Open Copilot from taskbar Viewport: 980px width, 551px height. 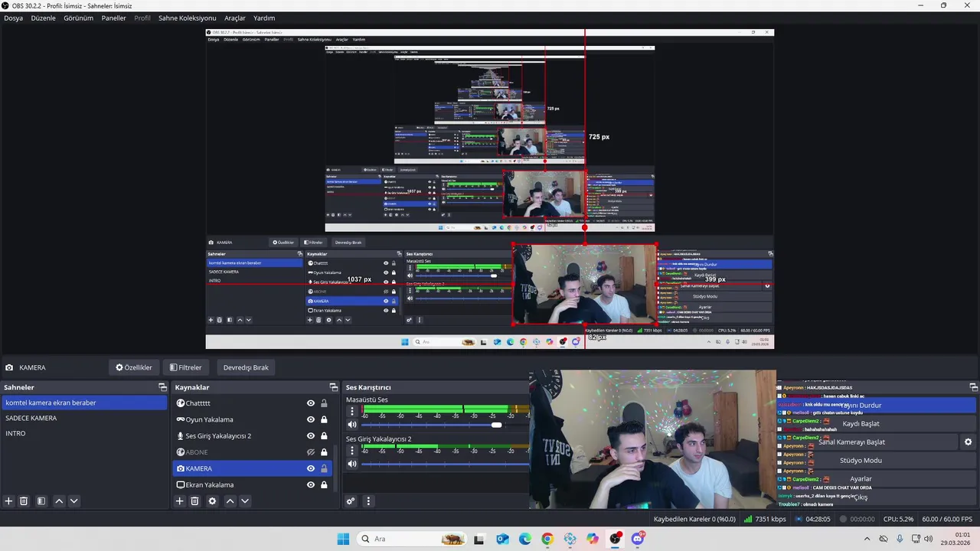(593, 539)
